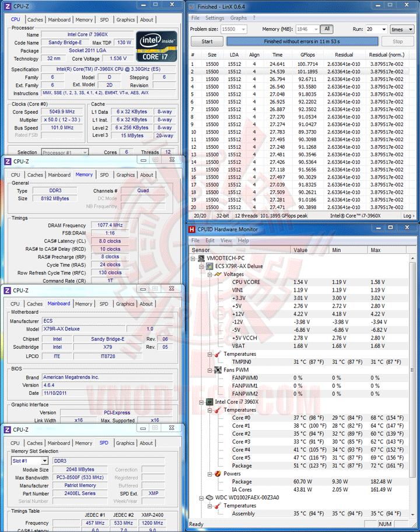Click the LinX title bar checkmark icon

pyautogui.click(x=192, y=6)
